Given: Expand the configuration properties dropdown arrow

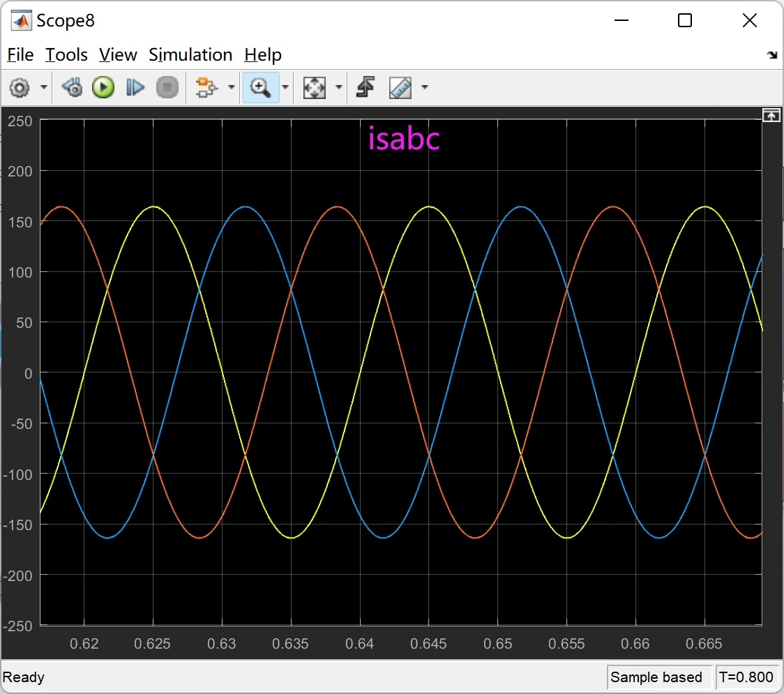Looking at the screenshot, I should 44,87.
